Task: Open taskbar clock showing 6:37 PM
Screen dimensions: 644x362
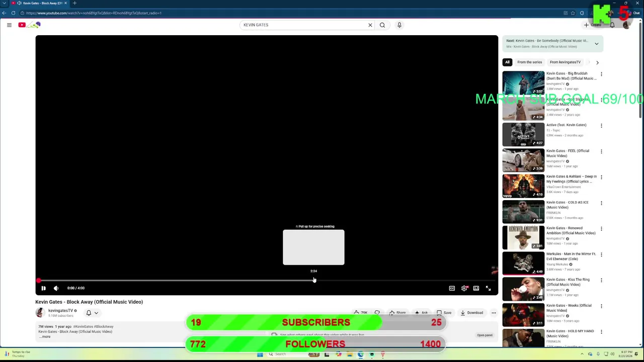Action: [626, 354]
